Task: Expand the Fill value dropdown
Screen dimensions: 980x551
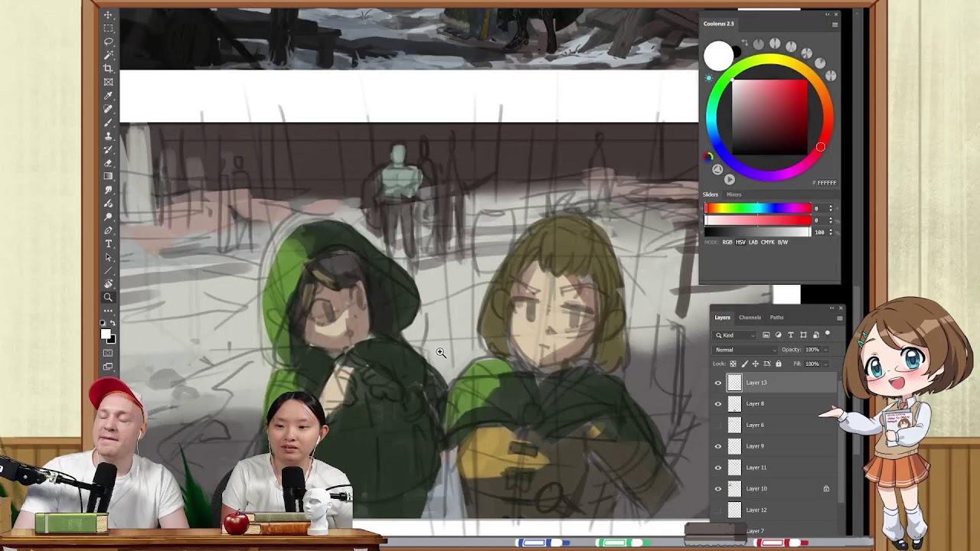Action: (x=826, y=364)
